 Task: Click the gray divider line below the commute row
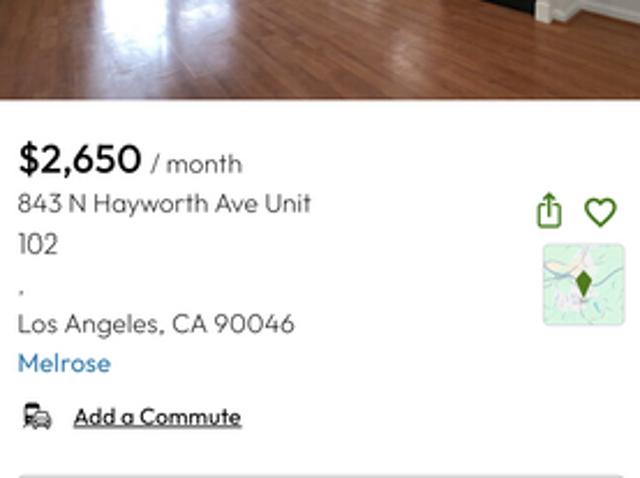point(320,475)
